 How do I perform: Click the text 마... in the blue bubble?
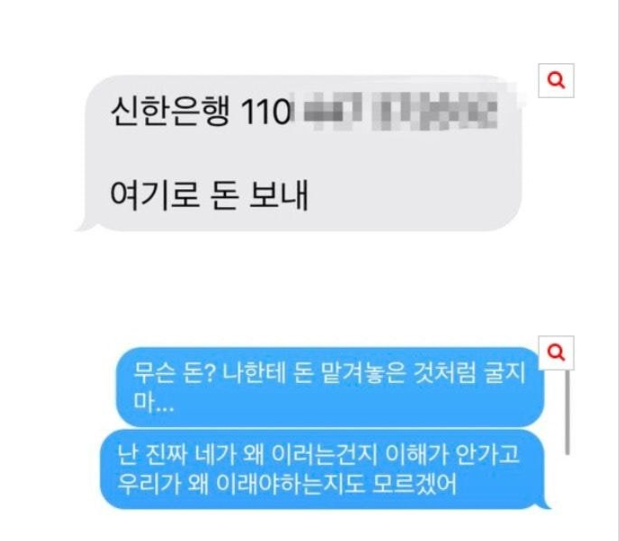154,402
